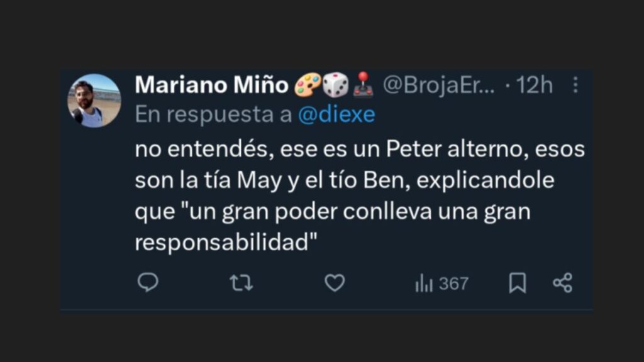Open the share icon options

(x=562, y=283)
